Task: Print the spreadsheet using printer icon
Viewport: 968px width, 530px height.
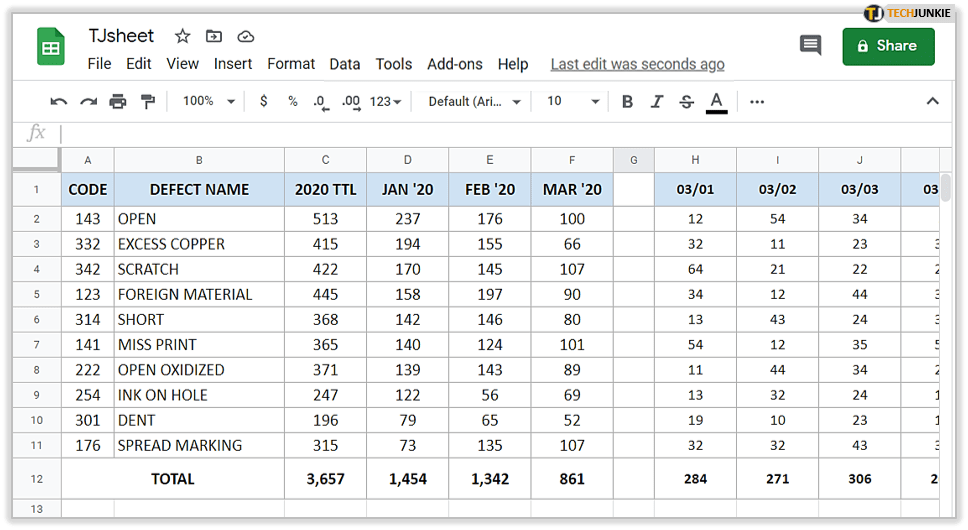Action: click(x=118, y=101)
